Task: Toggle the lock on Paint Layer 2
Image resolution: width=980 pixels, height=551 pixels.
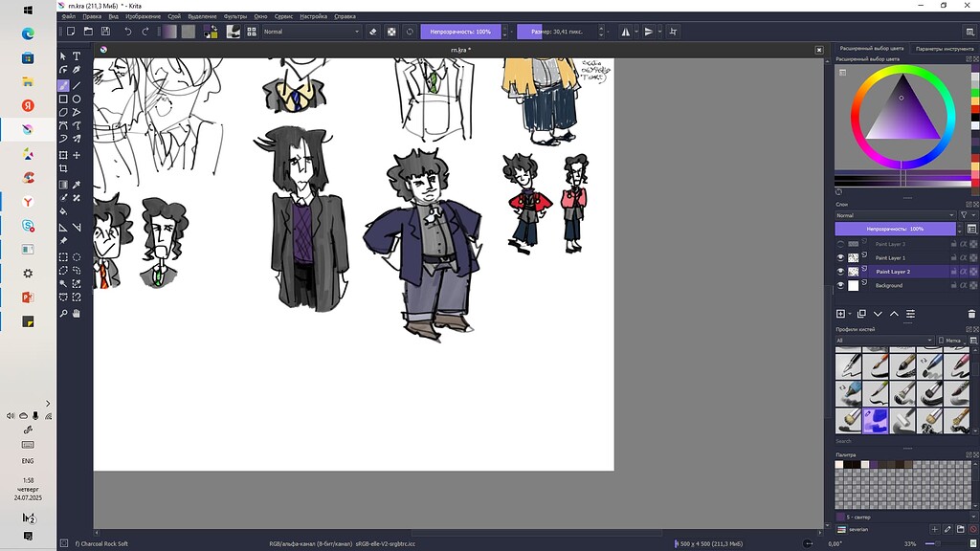Action: [954, 271]
